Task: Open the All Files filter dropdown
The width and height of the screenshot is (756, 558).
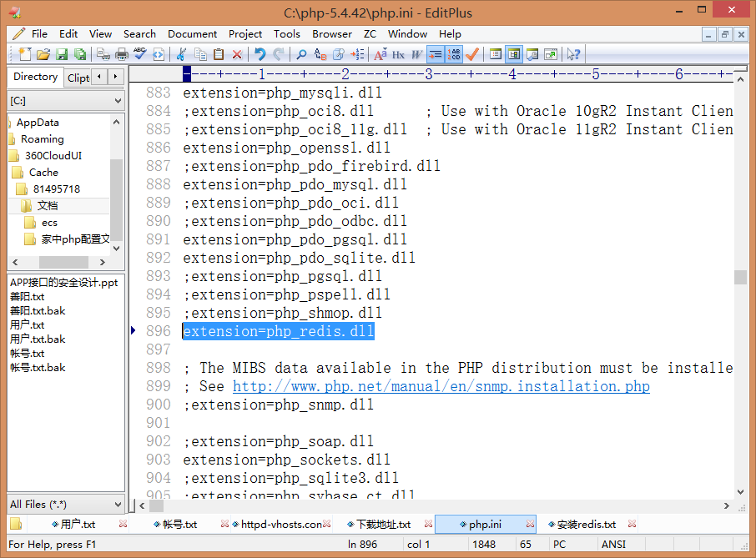Action: [116, 504]
